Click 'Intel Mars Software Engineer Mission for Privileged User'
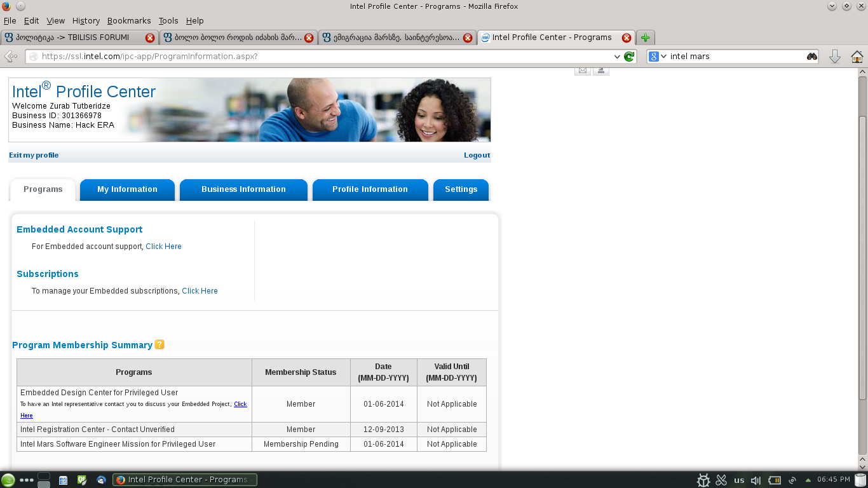 (x=118, y=444)
